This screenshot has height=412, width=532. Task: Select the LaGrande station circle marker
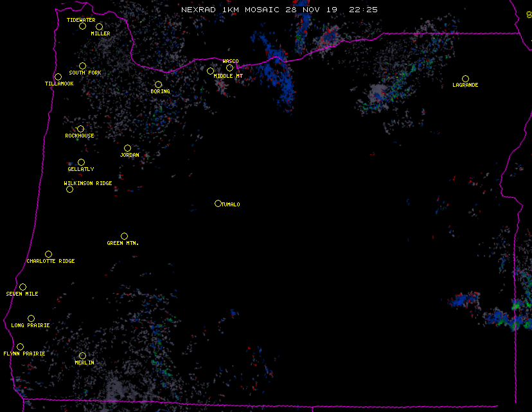pyautogui.click(x=465, y=78)
